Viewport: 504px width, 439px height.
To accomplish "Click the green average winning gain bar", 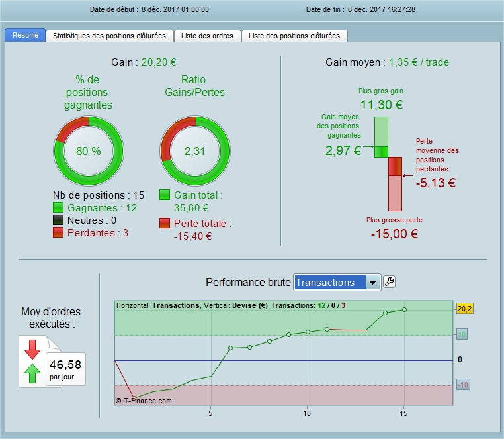I will [381, 152].
